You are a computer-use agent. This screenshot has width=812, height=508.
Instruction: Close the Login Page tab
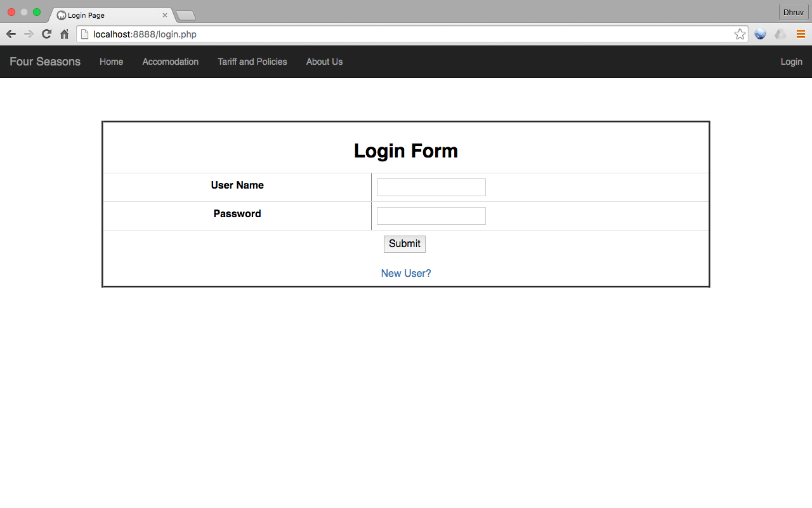[x=165, y=15]
